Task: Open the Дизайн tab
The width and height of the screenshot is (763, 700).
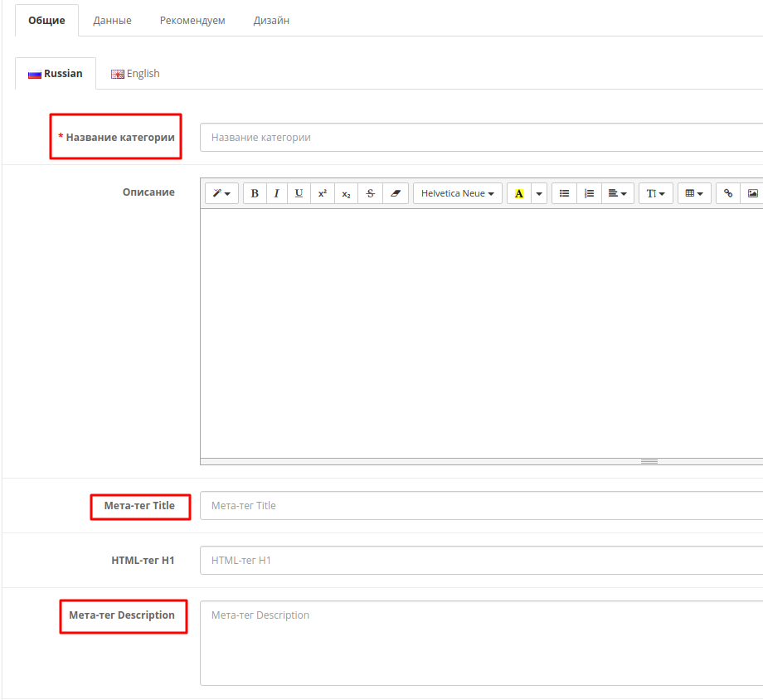Action: [x=271, y=21]
